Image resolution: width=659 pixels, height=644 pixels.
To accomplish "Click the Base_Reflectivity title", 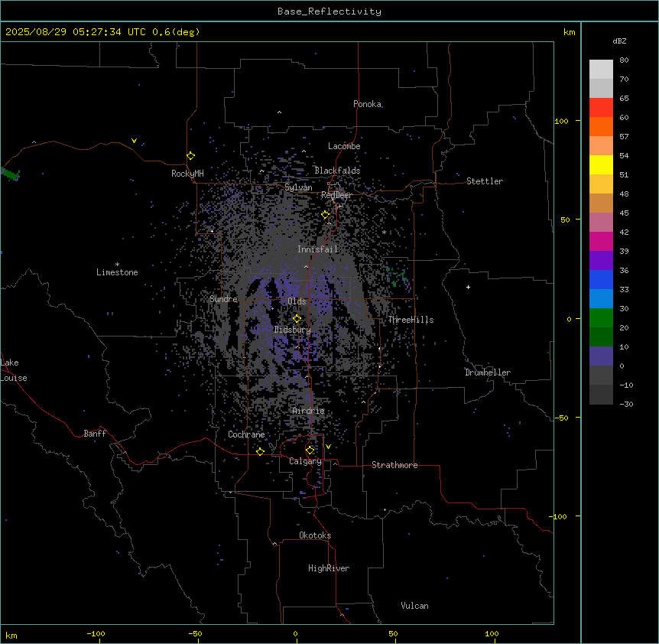I will tap(329, 11).
